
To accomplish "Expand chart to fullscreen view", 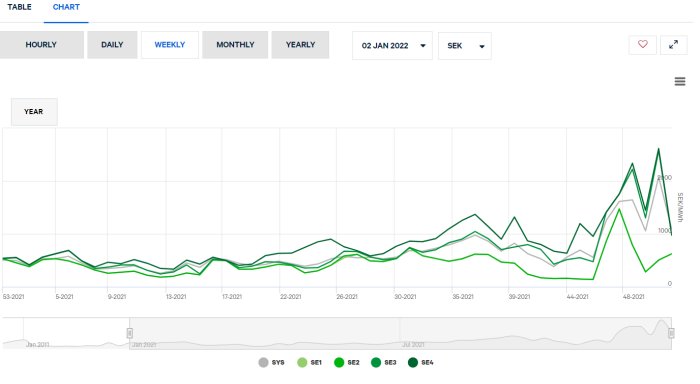I will click(674, 45).
